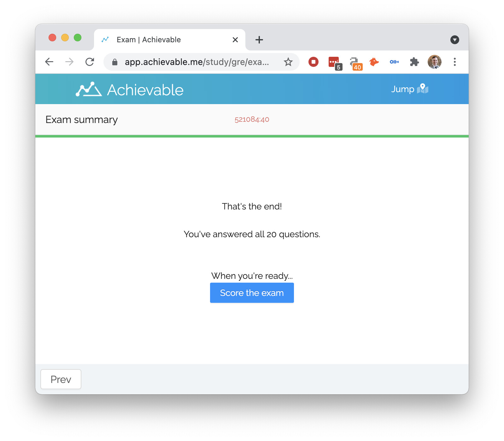
Task: Click the Achievable mountain logo icon
Action: coord(89,90)
